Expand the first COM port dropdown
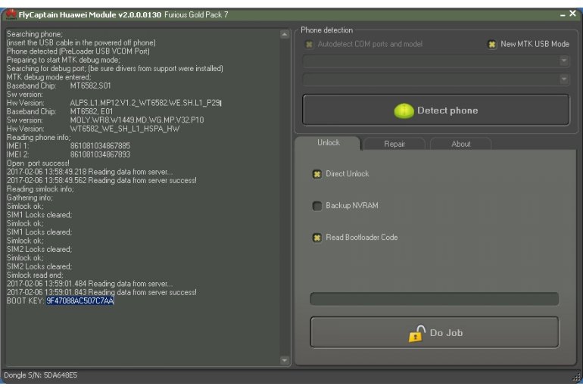 563,61
